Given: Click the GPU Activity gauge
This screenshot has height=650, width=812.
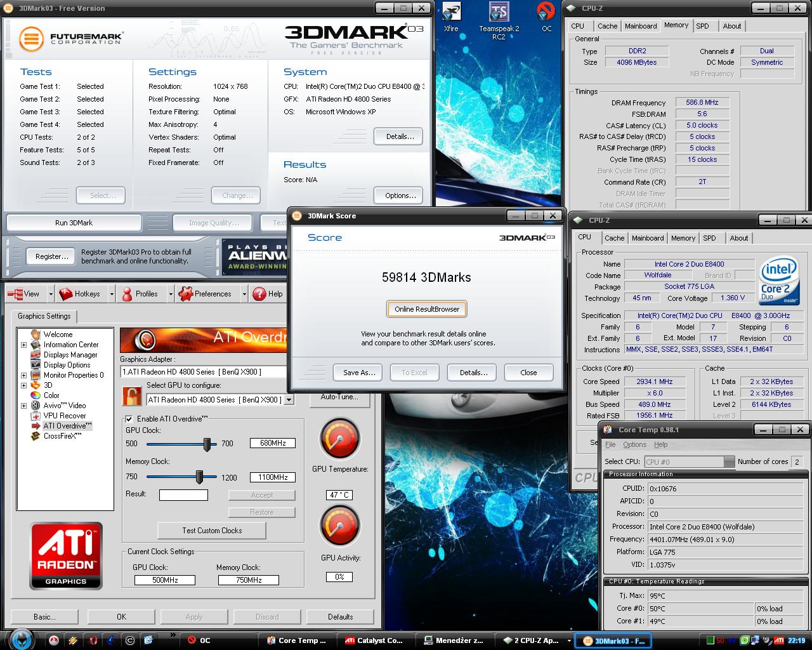Looking at the screenshot, I should 340,526.
